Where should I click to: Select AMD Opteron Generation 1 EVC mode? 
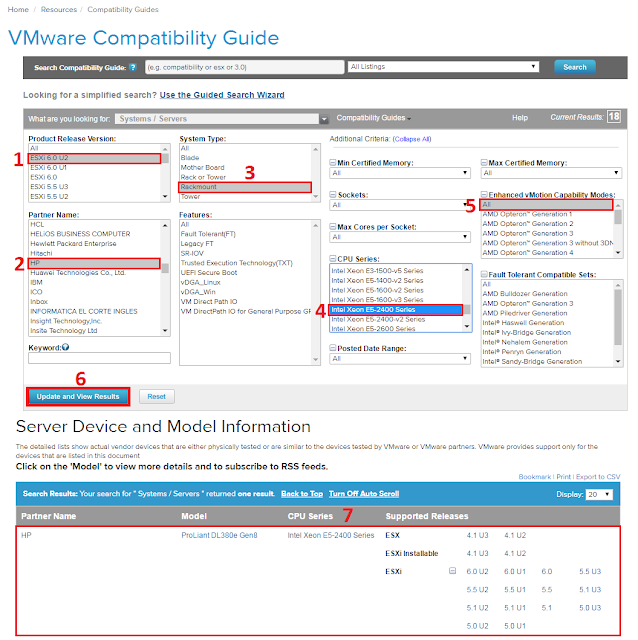coord(547,214)
